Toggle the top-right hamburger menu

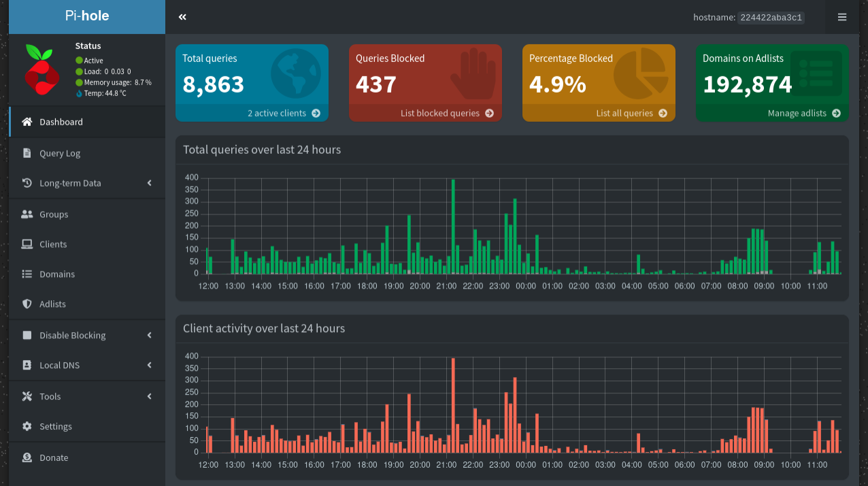click(x=842, y=17)
